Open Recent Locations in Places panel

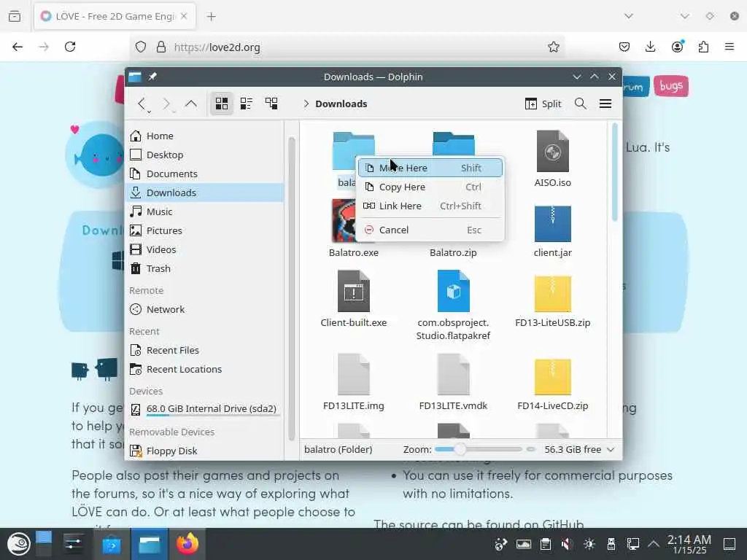click(x=205, y=369)
